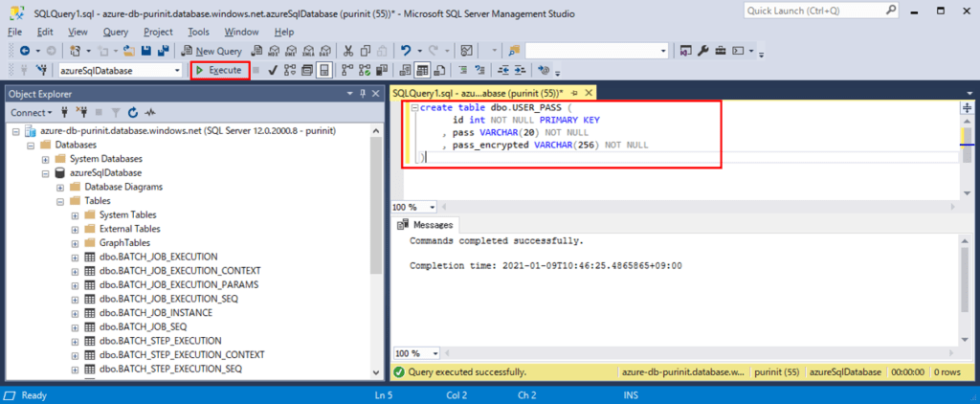Open the Edit menu
The height and width of the screenshot is (404, 980).
point(45,32)
